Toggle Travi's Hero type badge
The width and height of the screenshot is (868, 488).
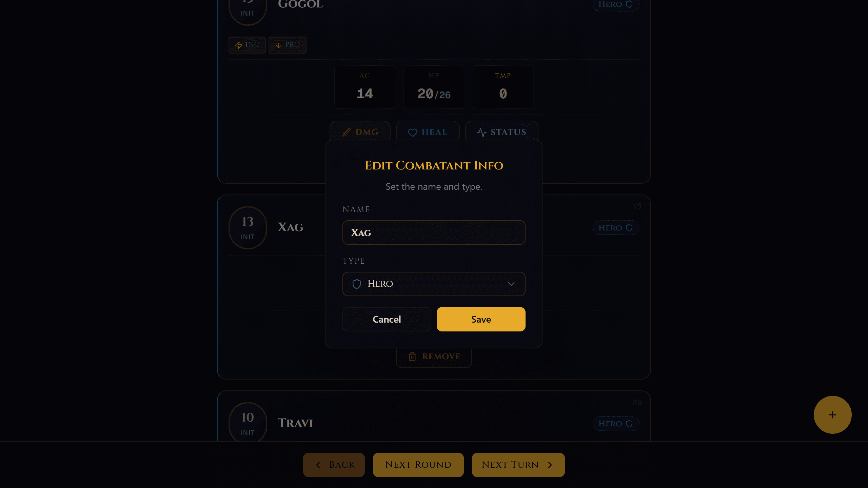(616, 424)
